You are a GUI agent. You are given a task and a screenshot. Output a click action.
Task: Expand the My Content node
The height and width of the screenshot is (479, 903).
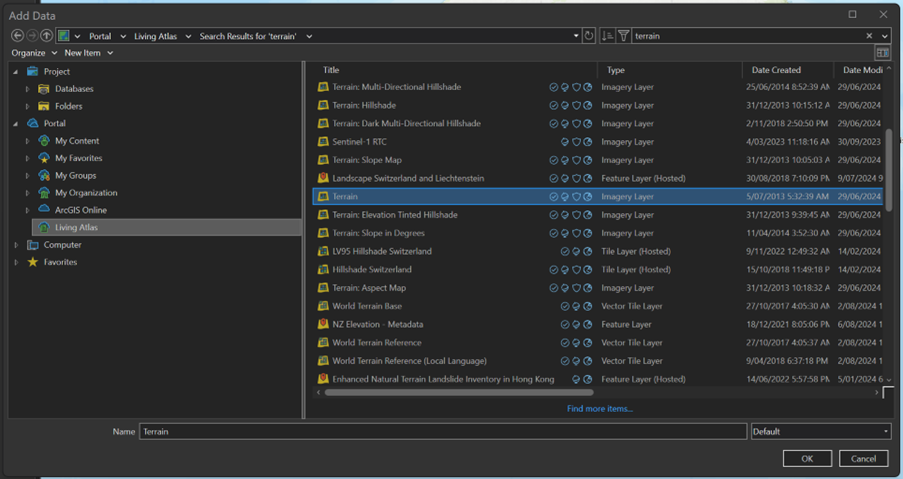tap(27, 140)
